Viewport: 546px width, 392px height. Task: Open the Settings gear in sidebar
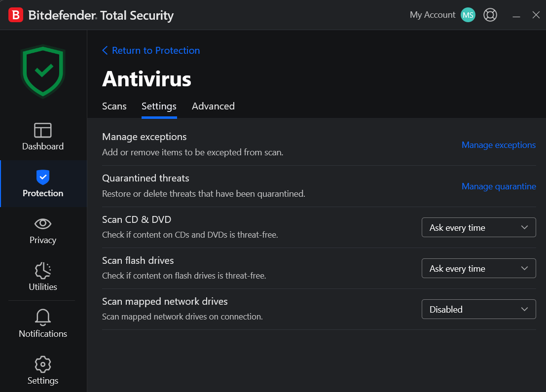[x=43, y=364]
